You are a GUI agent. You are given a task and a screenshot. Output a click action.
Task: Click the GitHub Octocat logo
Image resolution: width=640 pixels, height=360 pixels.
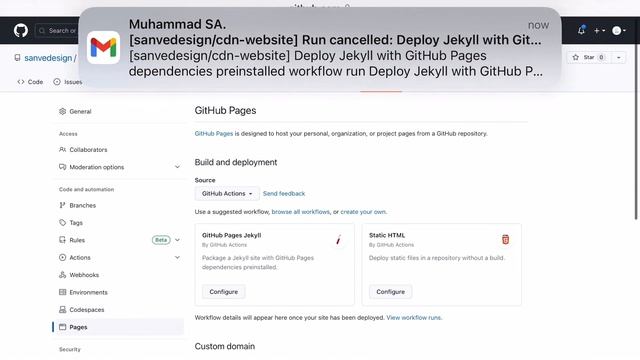pos(21,31)
